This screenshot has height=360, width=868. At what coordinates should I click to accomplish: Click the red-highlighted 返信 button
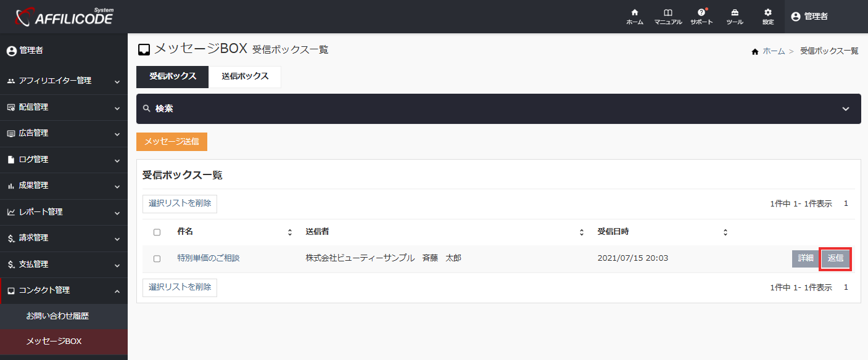point(835,258)
